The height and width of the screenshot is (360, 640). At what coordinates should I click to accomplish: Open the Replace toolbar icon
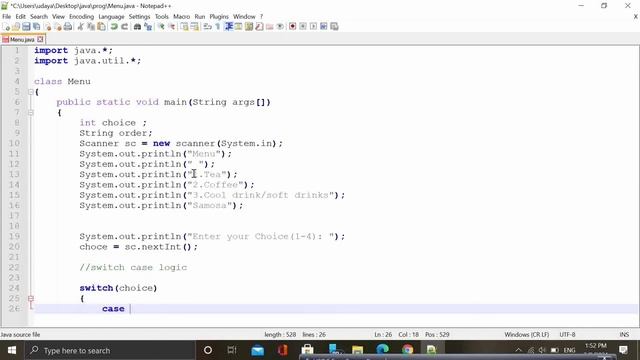(149, 27)
